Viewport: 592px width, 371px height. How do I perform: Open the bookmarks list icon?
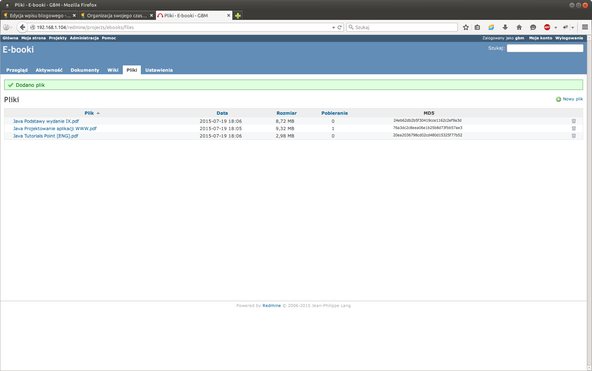click(478, 27)
